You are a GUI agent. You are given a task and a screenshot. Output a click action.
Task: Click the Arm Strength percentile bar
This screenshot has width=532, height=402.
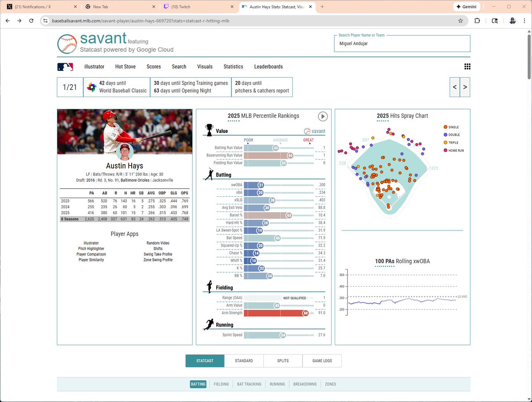pyautogui.click(x=278, y=313)
